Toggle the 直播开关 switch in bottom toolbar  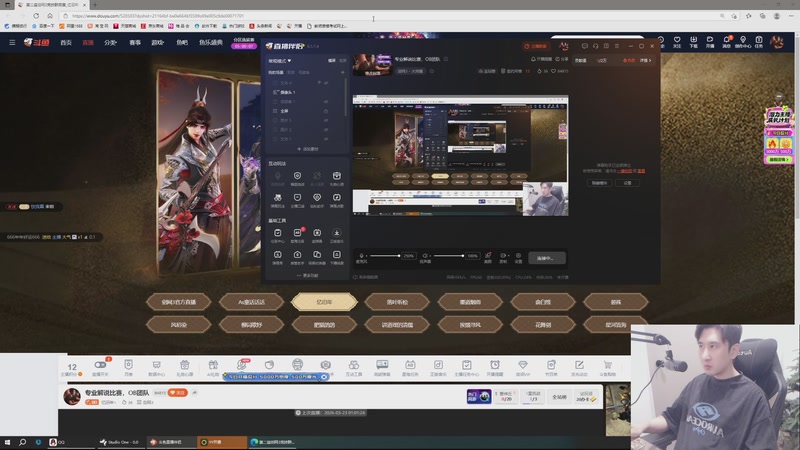pos(100,365)
